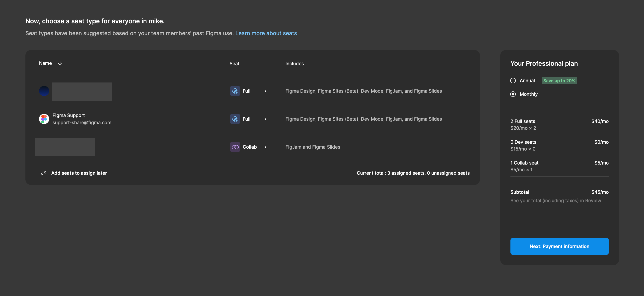Open Full seat dropdown for Figma Support
Viewport: 644px width, 296px height.
(x=248, y=119)
